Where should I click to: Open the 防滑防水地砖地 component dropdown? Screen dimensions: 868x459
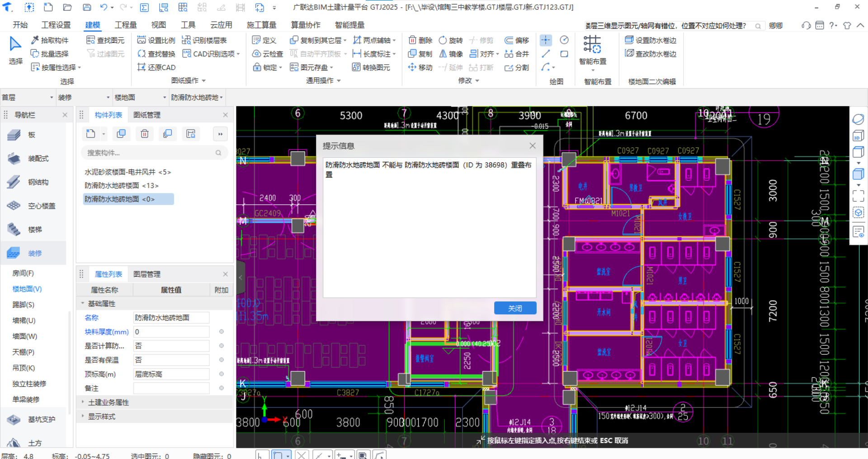(197, 98)
